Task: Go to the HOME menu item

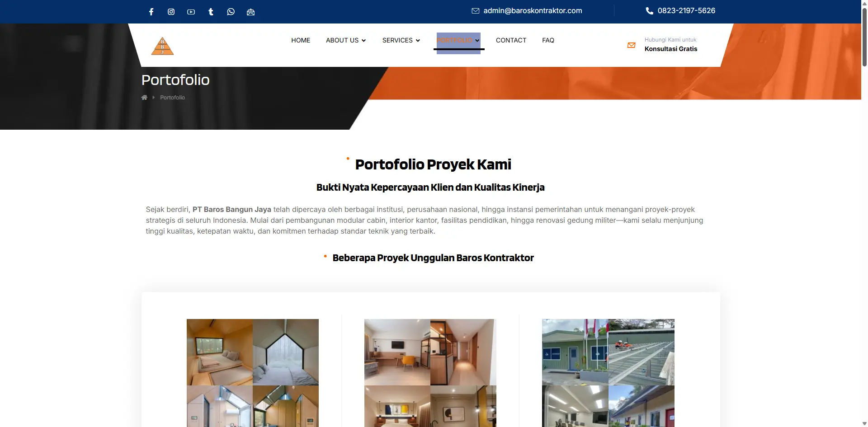Action: [301, 40]
